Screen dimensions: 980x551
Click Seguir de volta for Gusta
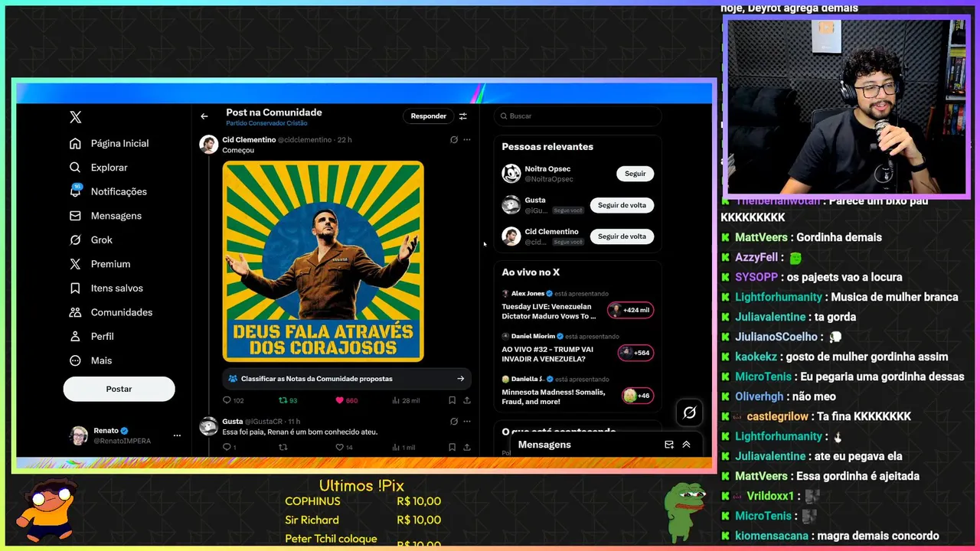click(622, 205)
